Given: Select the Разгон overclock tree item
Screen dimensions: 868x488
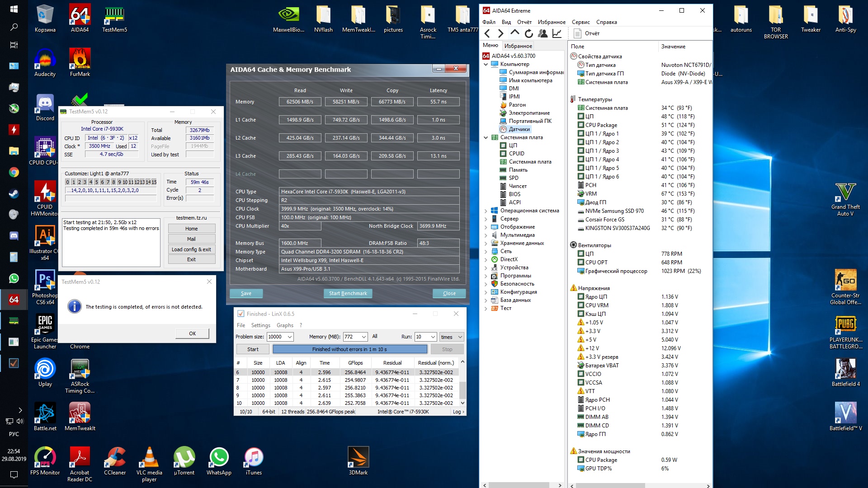Looking at the screenshot, I should coord(517,105).
